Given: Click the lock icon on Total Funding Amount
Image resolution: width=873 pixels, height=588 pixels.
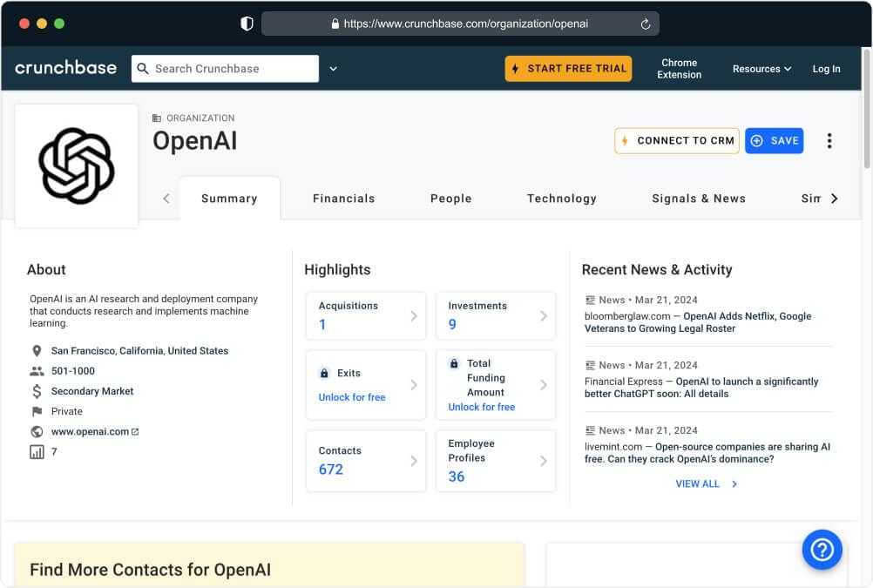Looking at the screenshot, I should (454, 363).
